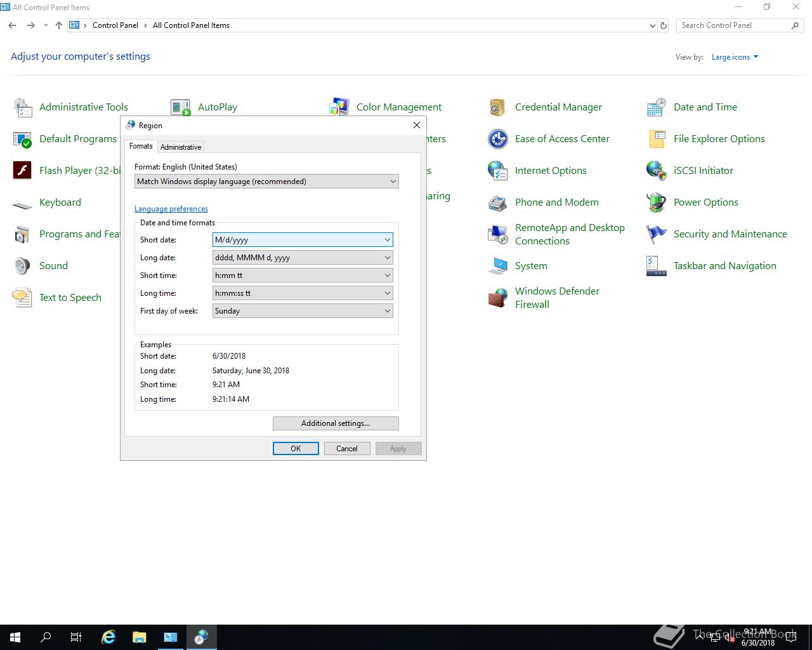The height and width of the screenshot is (650, 812).
Task: Click the Additional settings button
Action: (336, 423)
